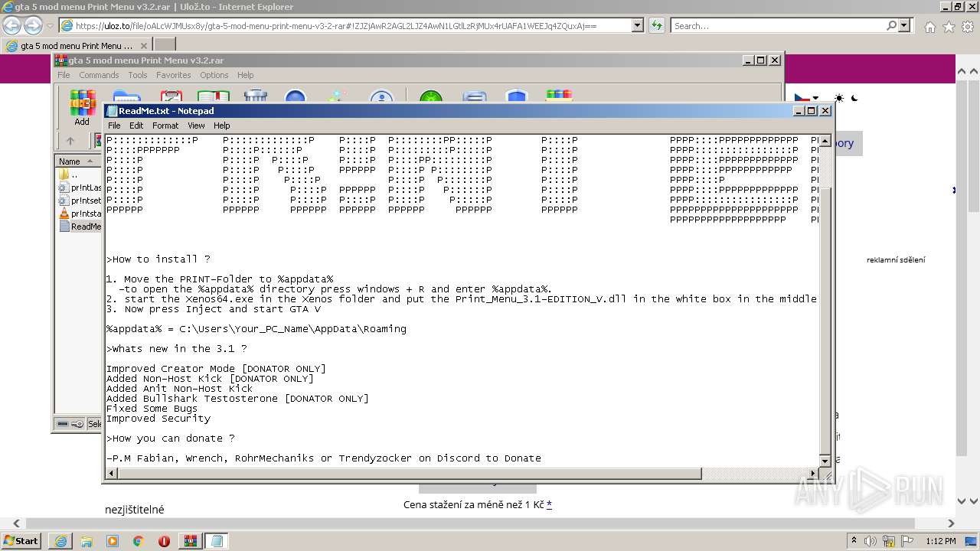Open Internet Explorer from the taskbar
980x551 pixels.
(x=60, y=540)
